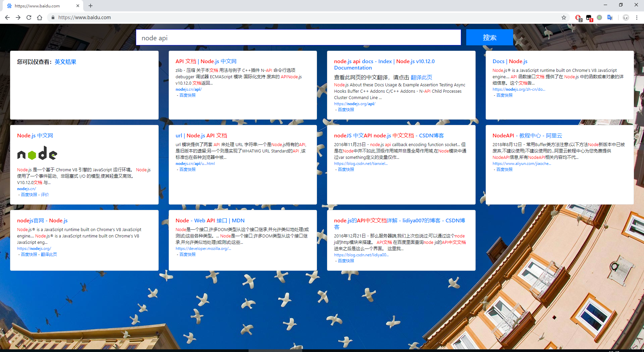Click 评价 link under Node.js 中文网
The height and width of the screenshot is (352, 644).
(x=45, y=195)
